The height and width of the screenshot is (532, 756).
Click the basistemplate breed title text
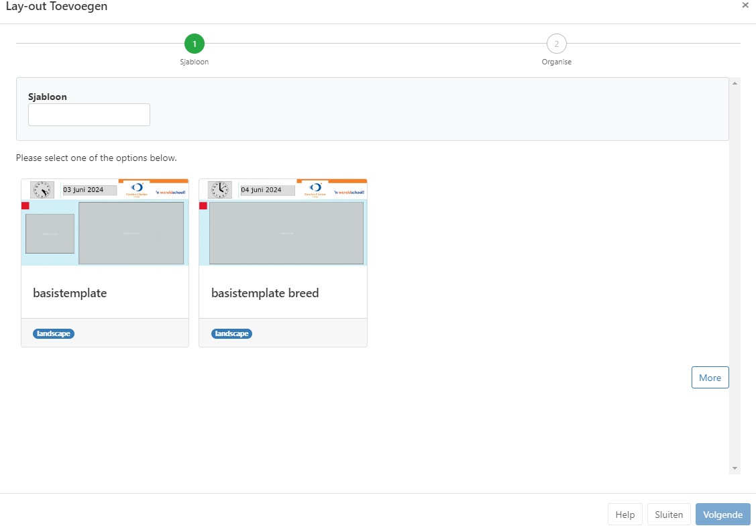tap(265, 293)
